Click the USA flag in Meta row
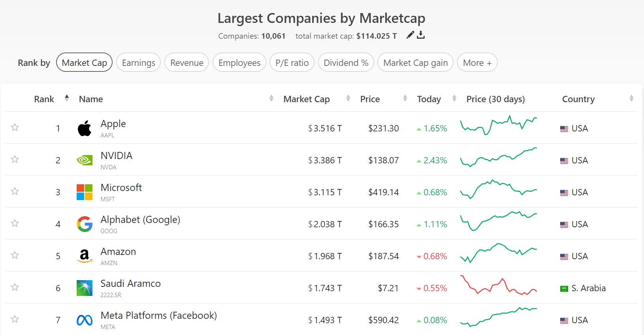 point(564,320)
